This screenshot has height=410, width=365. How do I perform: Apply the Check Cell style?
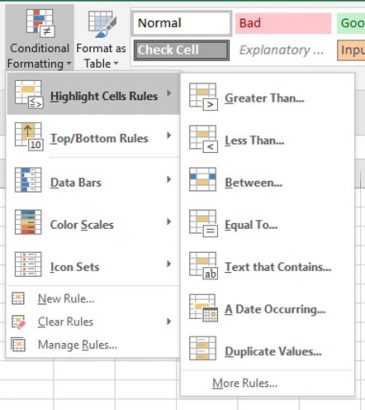pos(182,50)
